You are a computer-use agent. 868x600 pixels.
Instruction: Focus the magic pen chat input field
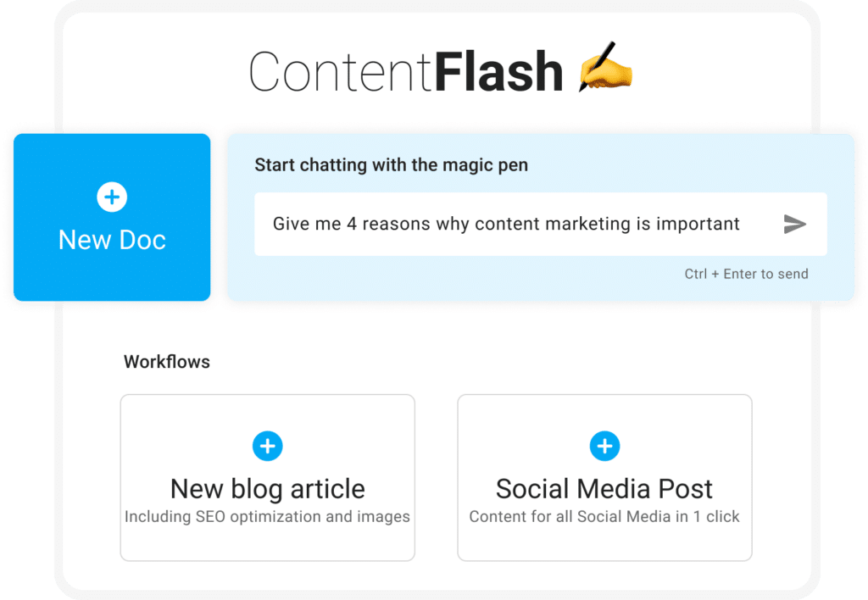[x=509, y=225]
